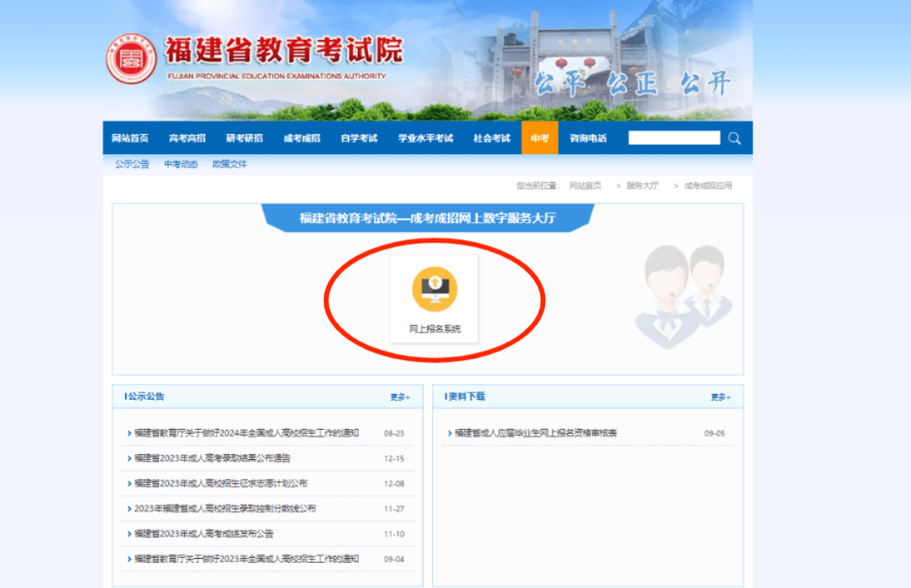
Task: Open 福建省2023年成人高校招生征求志愿计划公布
Action: click(x=221, y=483)
